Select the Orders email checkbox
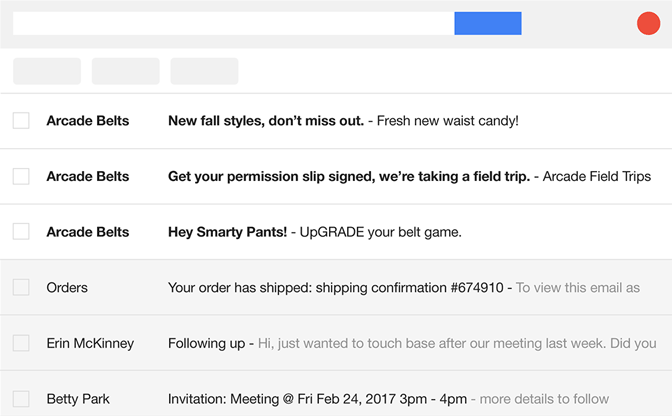 coord(21,288)
